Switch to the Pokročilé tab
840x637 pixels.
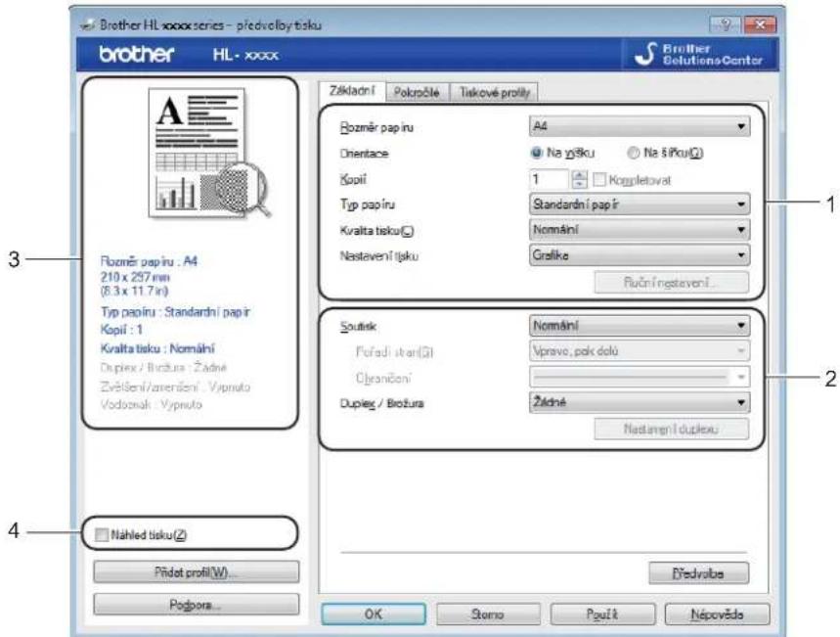[417, 92]
